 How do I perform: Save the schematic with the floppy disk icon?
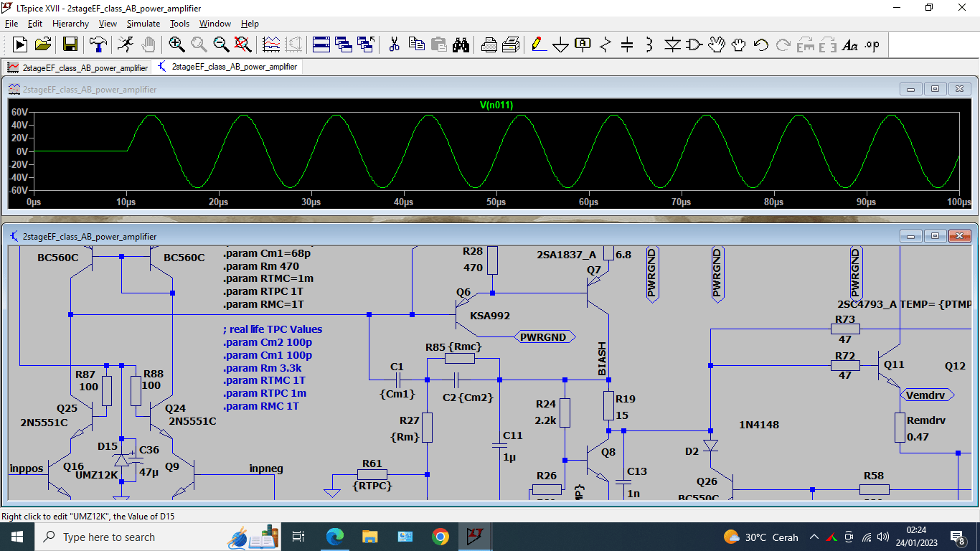(70, 44)
